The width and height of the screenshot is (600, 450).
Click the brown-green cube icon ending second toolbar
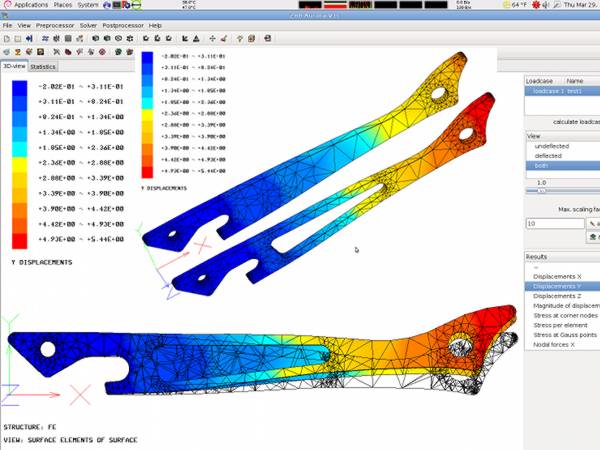130,52
